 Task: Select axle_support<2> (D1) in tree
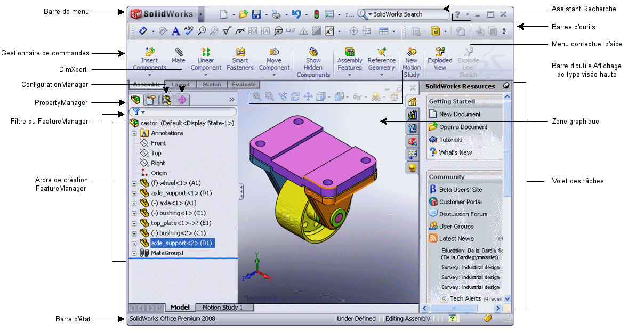[x=182, y=243]
